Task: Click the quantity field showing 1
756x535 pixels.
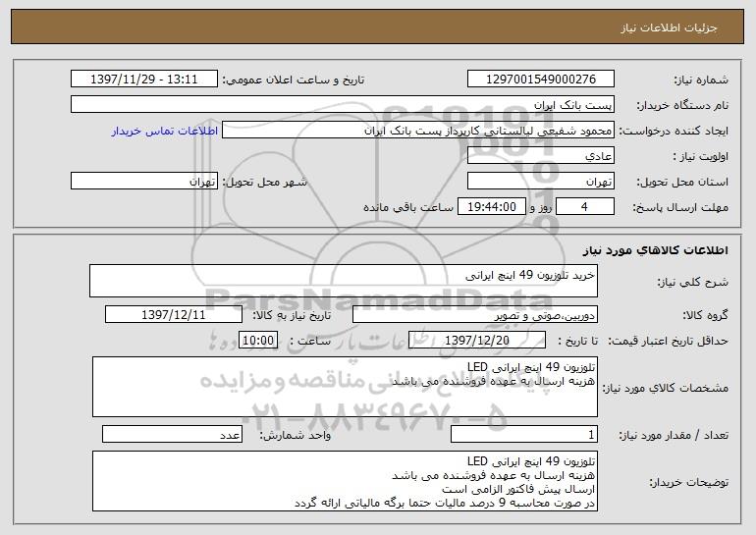Action: point(524,434)
